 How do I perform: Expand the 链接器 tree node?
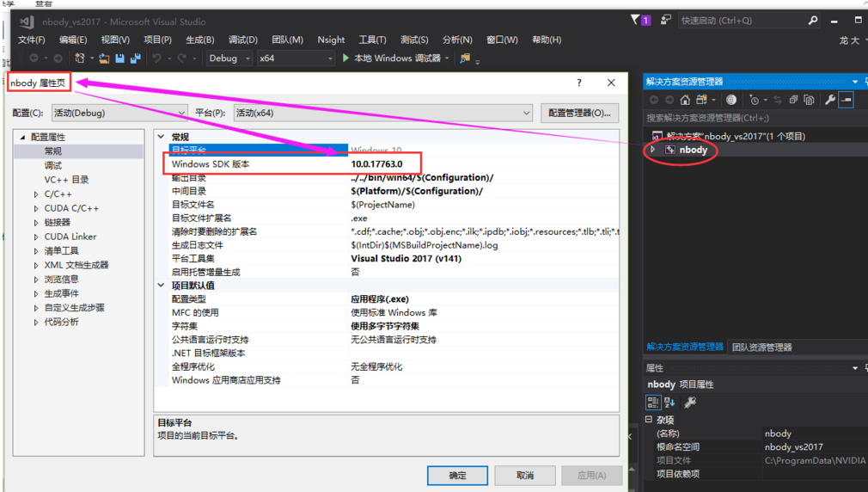[36, 223]
